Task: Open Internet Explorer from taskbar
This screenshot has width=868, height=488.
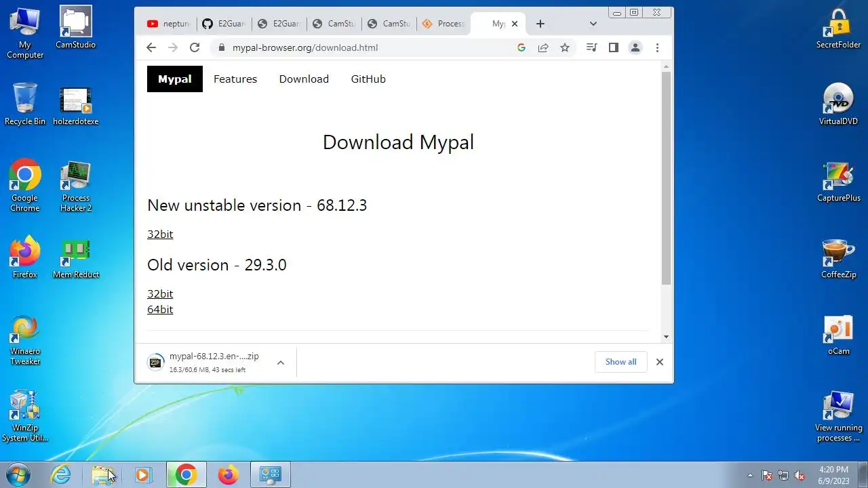Action: [x=61, y=474]
